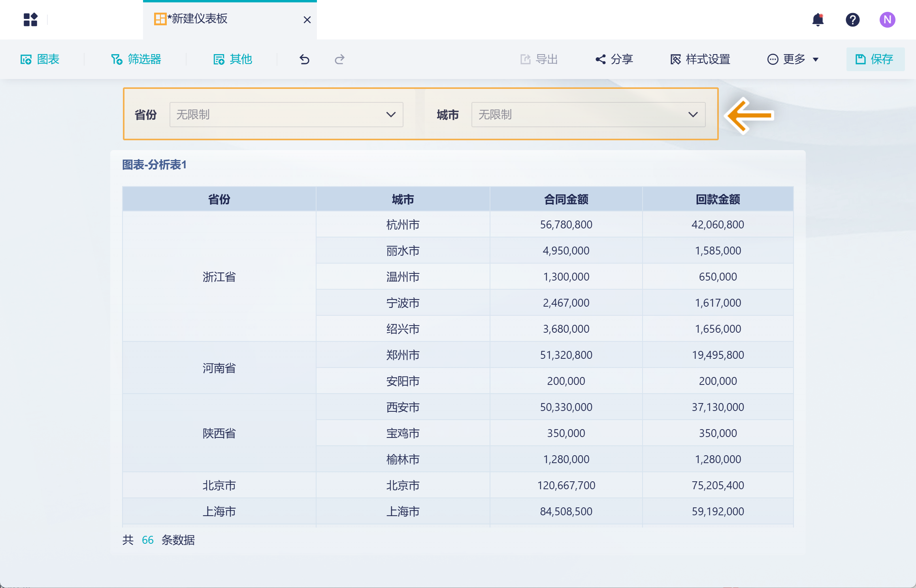This screenshot has height=588, width=916.
Task: Click the value 19,495,800
Action: pyautogui.click(x=718, y=355)
